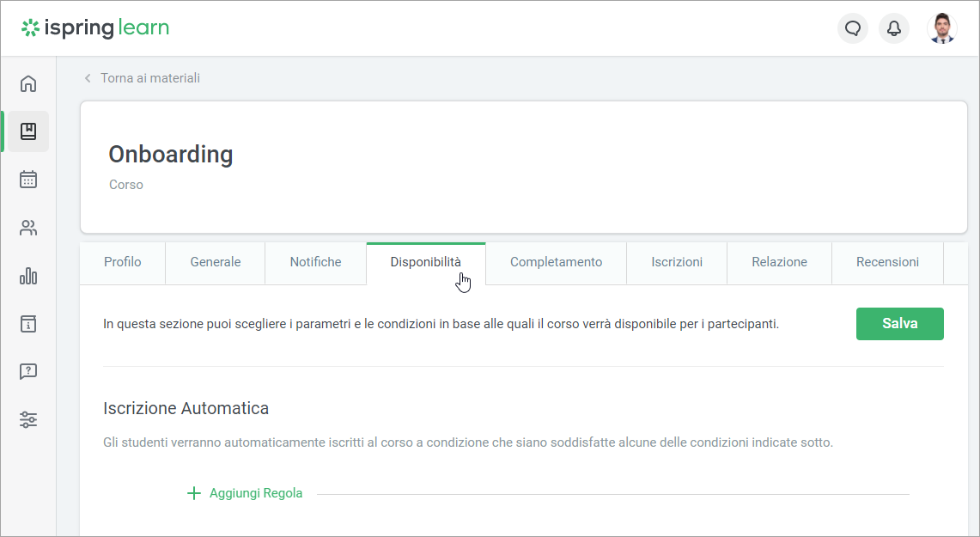Open the info box icon in sidebar
Image resolution: width=980 pixels, height=537 pixels.
28,324
